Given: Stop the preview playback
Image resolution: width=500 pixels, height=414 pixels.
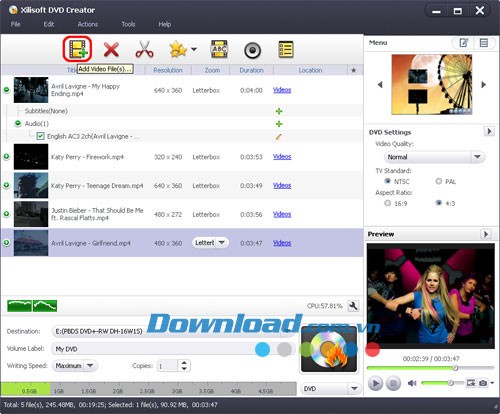Looking at the screenshot, I should tap(393, 383).
